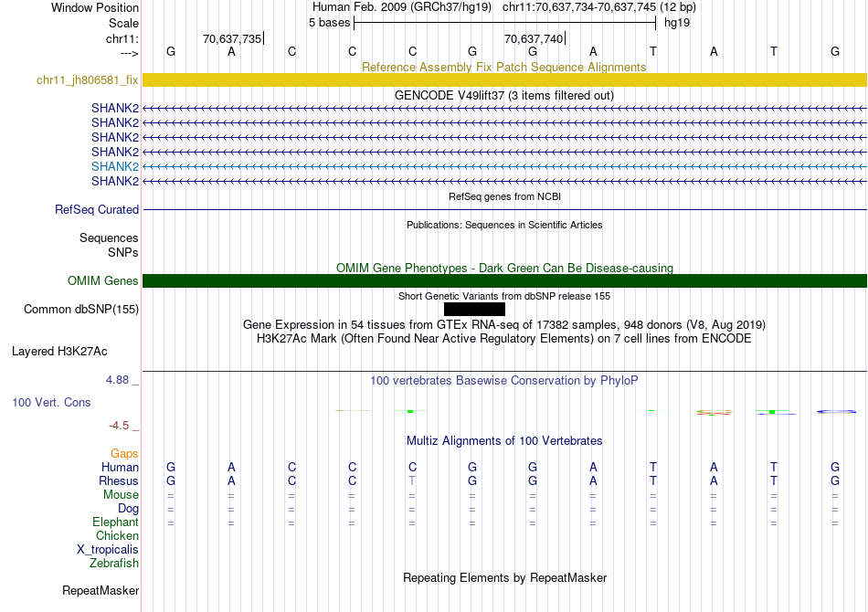Click the 5 bases scale label

(329, 23)
